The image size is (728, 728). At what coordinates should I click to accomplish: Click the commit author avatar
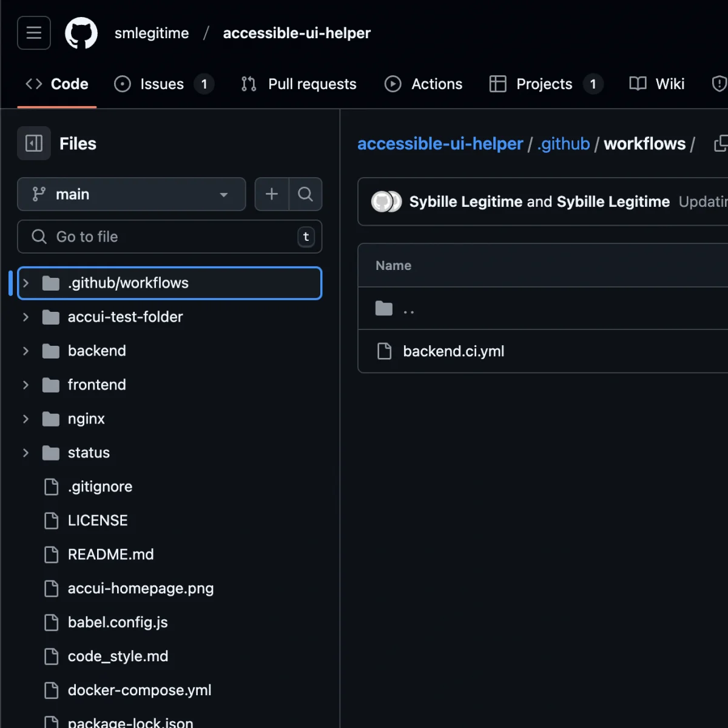[x=386, y=201]
